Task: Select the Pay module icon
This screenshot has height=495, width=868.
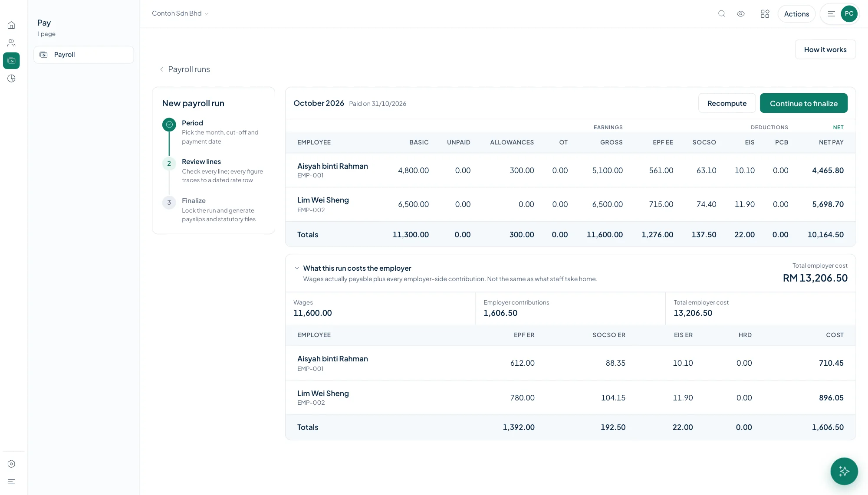Action: (x=11, y=61)
